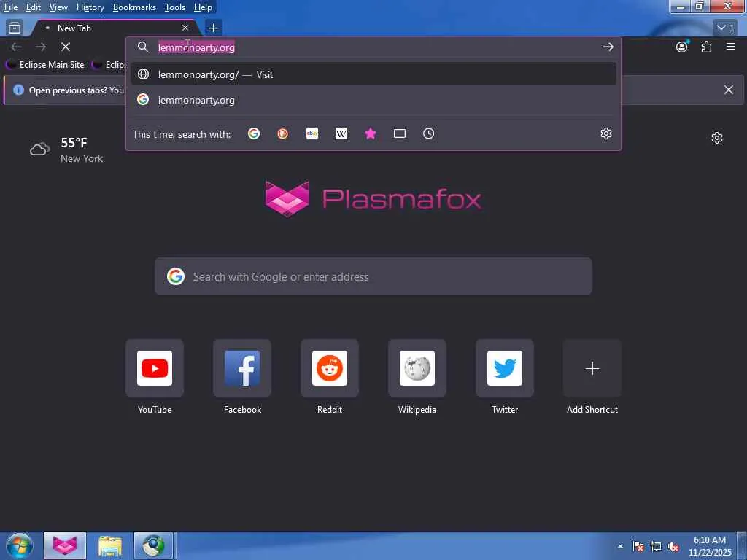
Task: Open File Explorer from the taskbar
Action: [110, 545]
